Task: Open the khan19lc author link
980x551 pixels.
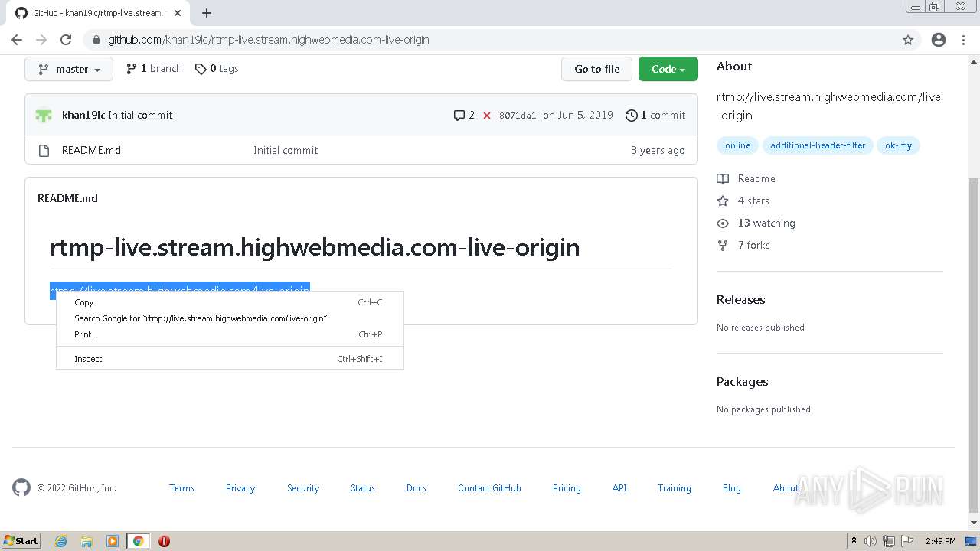Action: coord(83,115)
